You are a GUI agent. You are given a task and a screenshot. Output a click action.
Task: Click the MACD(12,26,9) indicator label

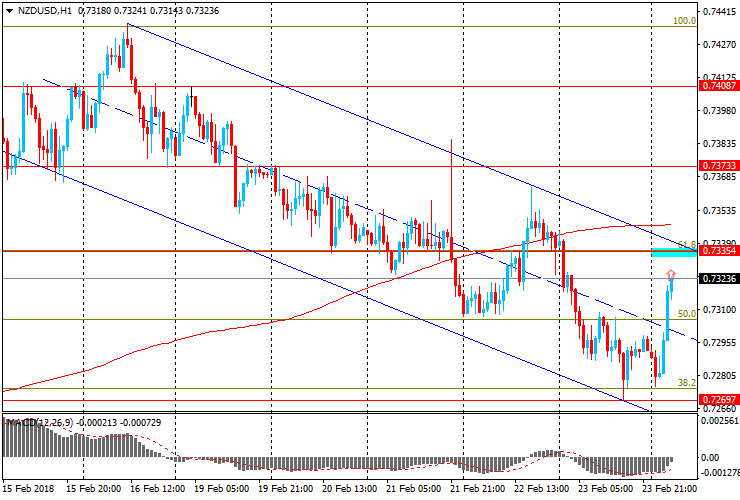[40, 423]
